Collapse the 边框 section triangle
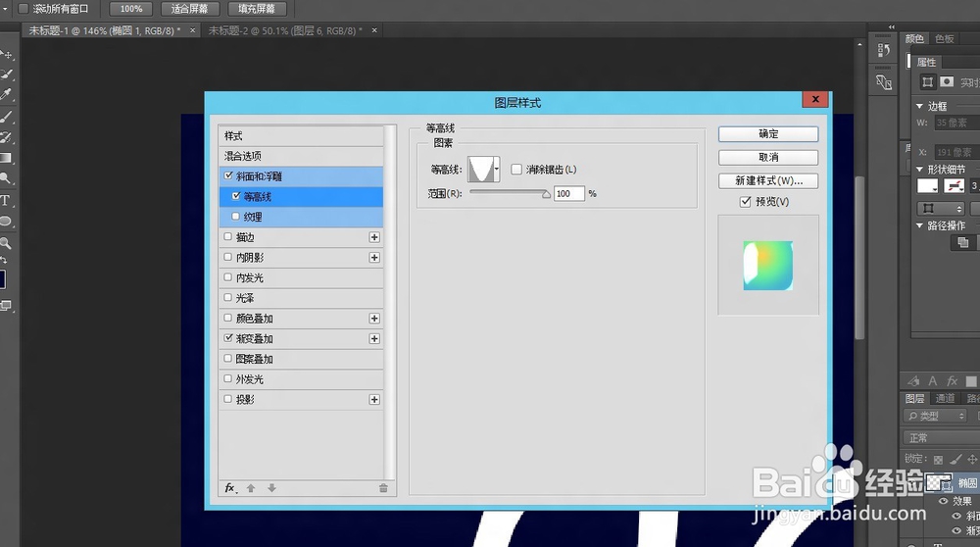Viewport: 980px width, 547px height. click(919, 106)
